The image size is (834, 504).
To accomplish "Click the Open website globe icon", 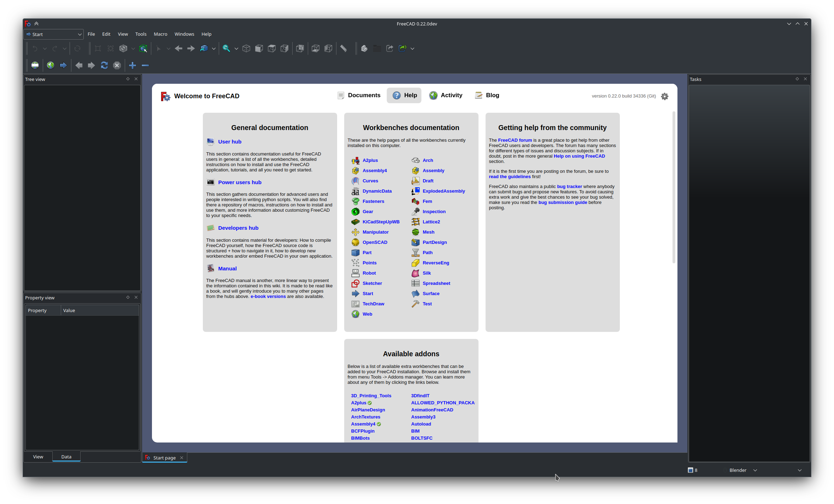I will [x=51, y=65].
